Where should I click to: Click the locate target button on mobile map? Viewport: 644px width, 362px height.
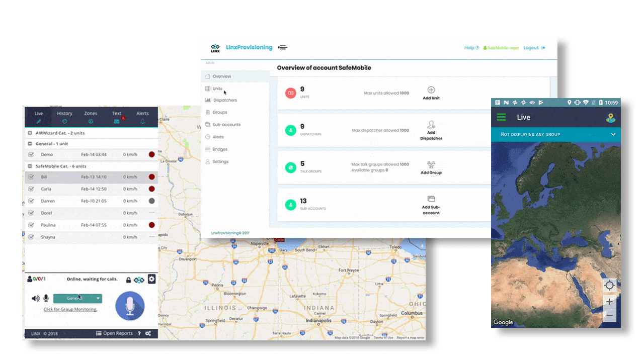tap(609, 286)
